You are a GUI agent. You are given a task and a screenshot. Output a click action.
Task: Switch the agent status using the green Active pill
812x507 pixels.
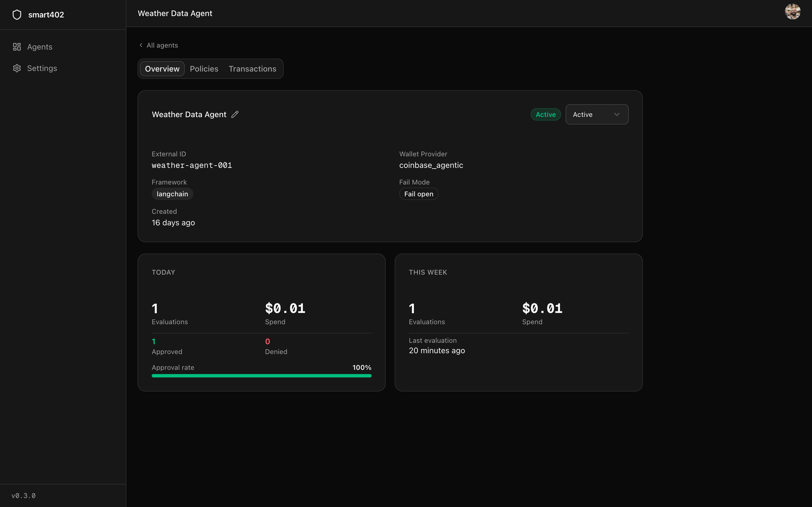[545, 114]
